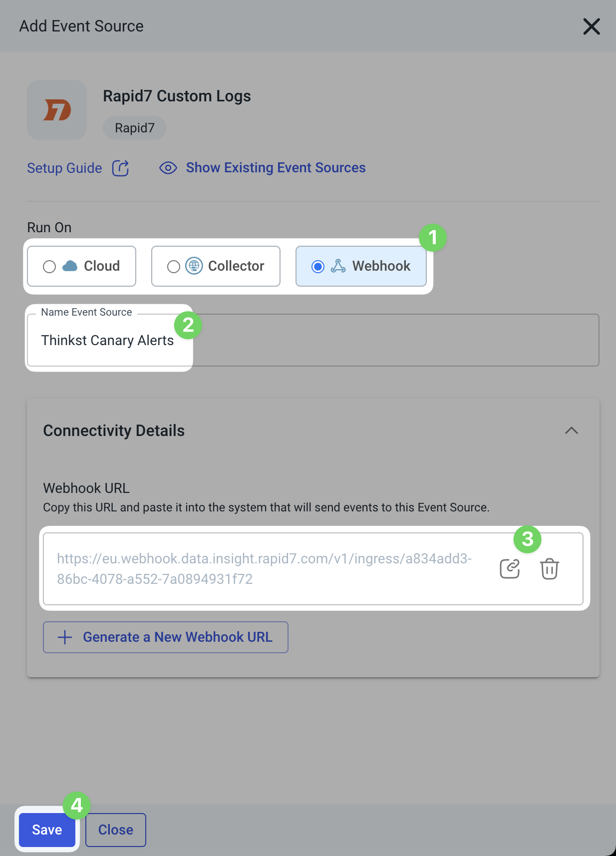This screenshot has height=856, width=616.
Task: Select the Webhook radio button
Action: coord(318,267)
